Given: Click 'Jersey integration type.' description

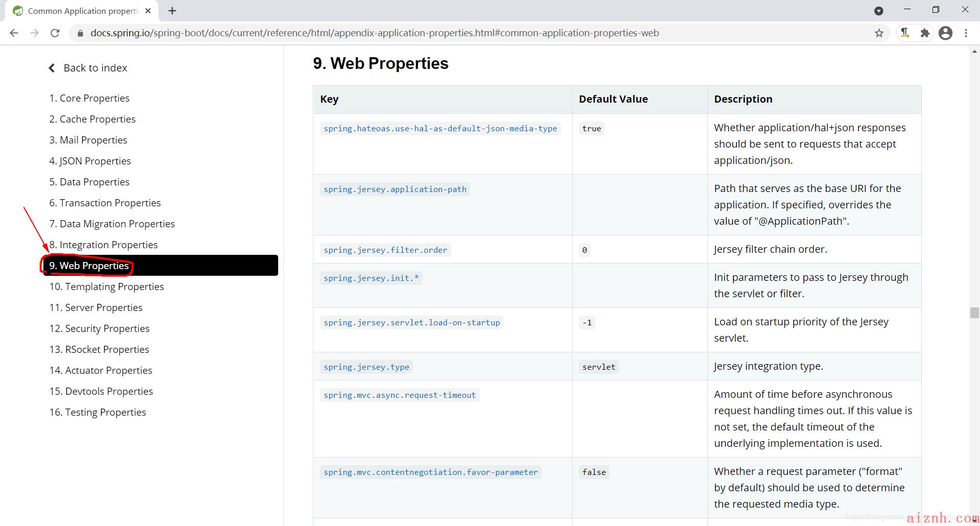Looking at the screenshot, I should (769, 366).
